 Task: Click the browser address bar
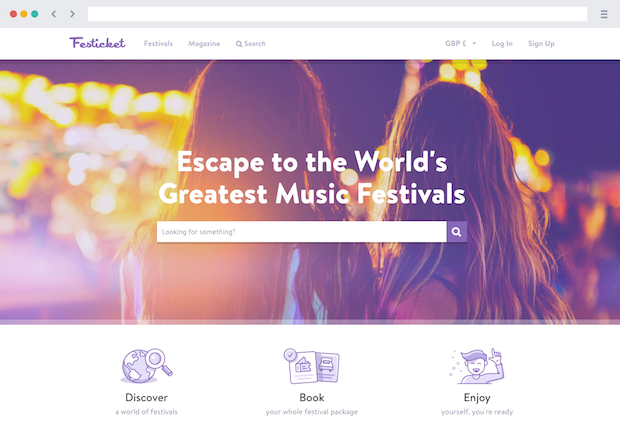(x=337, y=14)
